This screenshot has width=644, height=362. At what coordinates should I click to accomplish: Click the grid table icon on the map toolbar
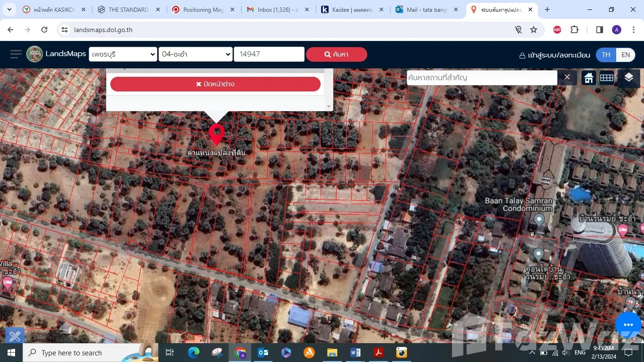(607, 78)
